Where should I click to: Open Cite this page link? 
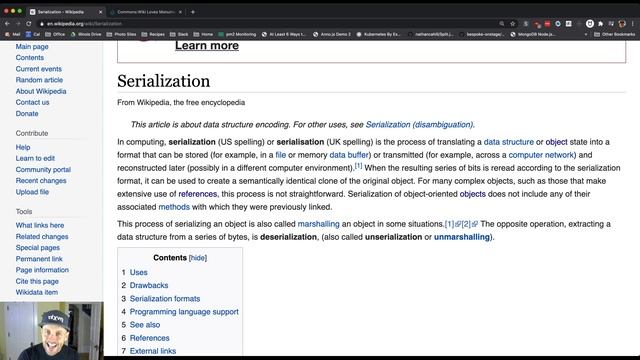click(x=37, y=281)
